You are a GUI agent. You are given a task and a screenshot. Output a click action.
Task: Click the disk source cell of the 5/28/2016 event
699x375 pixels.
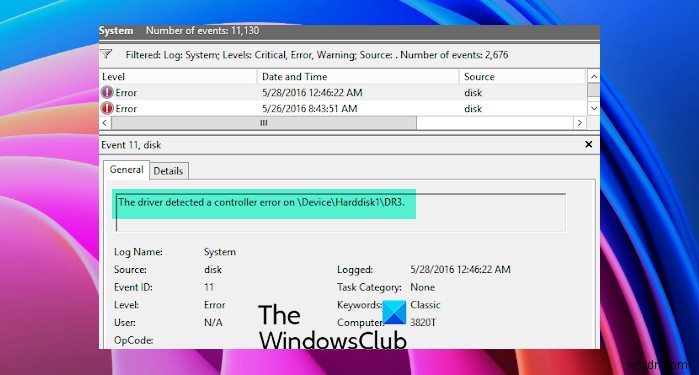point(473,92)
